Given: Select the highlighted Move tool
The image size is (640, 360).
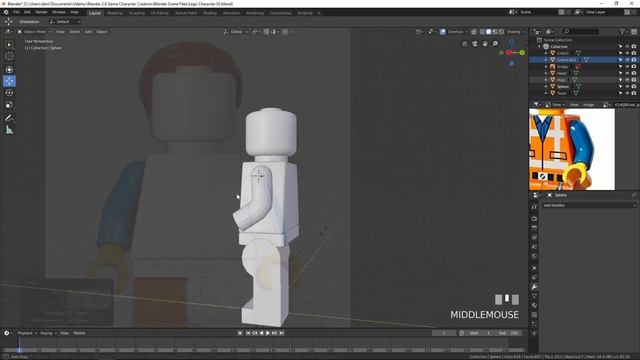Looking at the screenshot, I should (x=9, y=81).
